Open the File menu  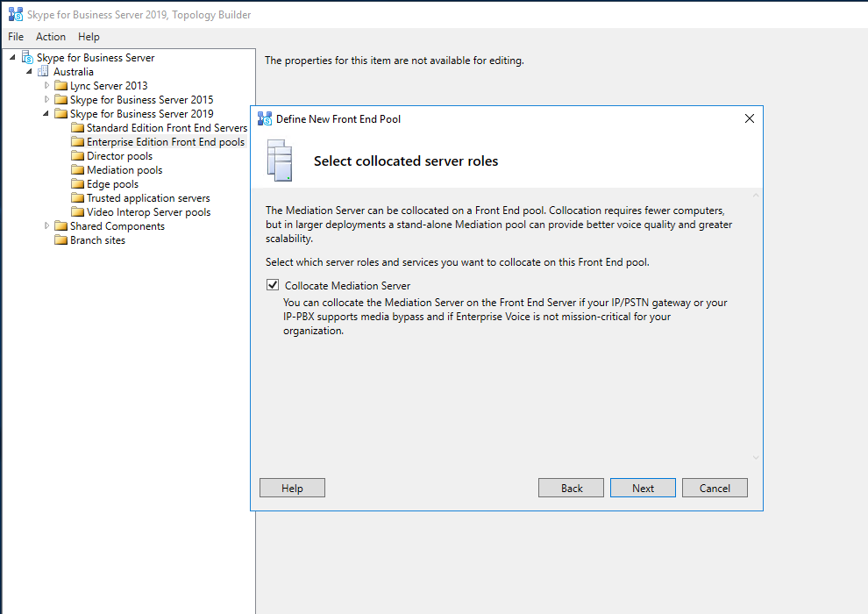[x=16, y=37]
